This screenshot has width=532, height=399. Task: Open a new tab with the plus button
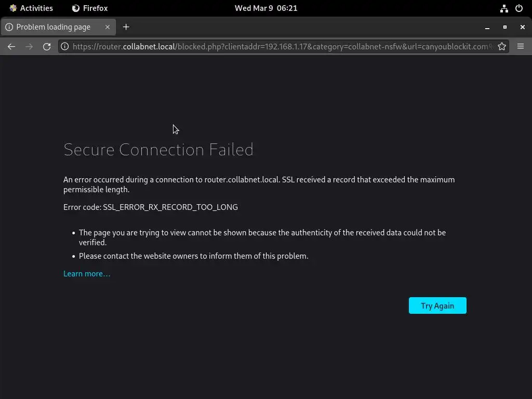click(x=126, y=27)
